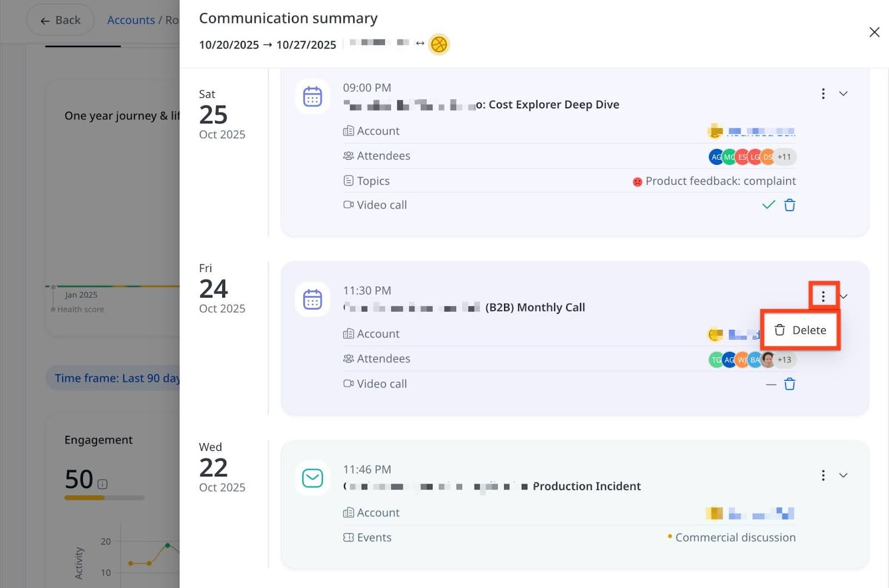
Task: Expand the Monthly Call entry chevron
Action: tap(844, 296)
